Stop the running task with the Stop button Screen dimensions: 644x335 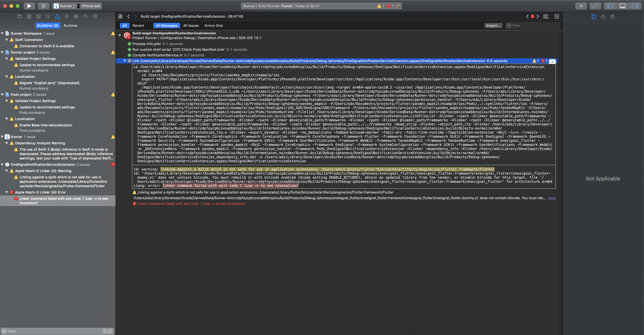point(43,6)
